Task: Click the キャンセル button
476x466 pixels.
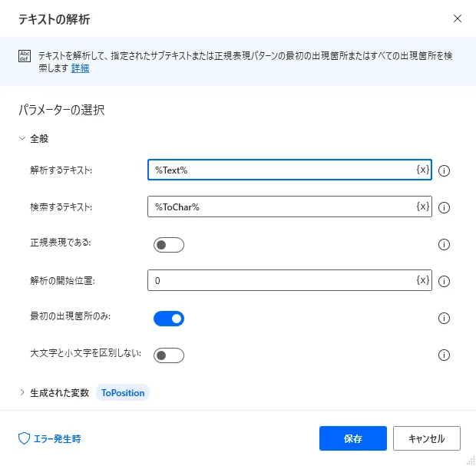Action: [426, 438]
